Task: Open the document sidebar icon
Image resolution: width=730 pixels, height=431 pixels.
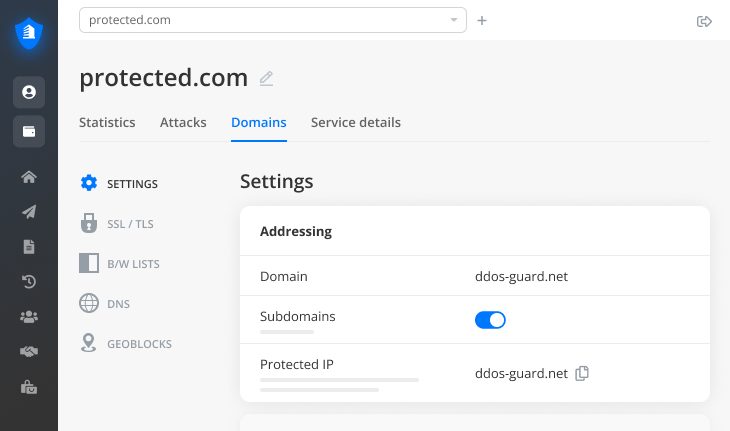Action: 29,247
